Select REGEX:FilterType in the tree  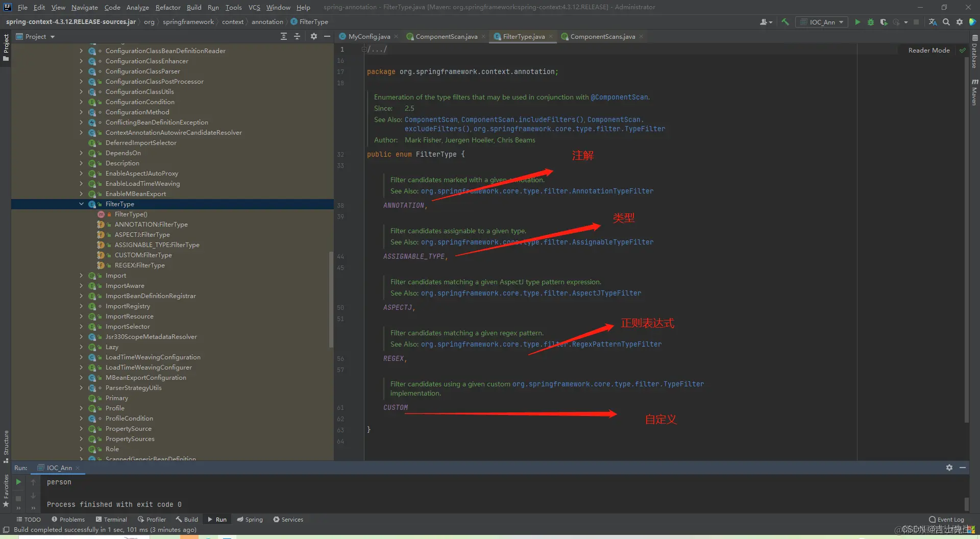pyautogui.click(x=139, y=265)
